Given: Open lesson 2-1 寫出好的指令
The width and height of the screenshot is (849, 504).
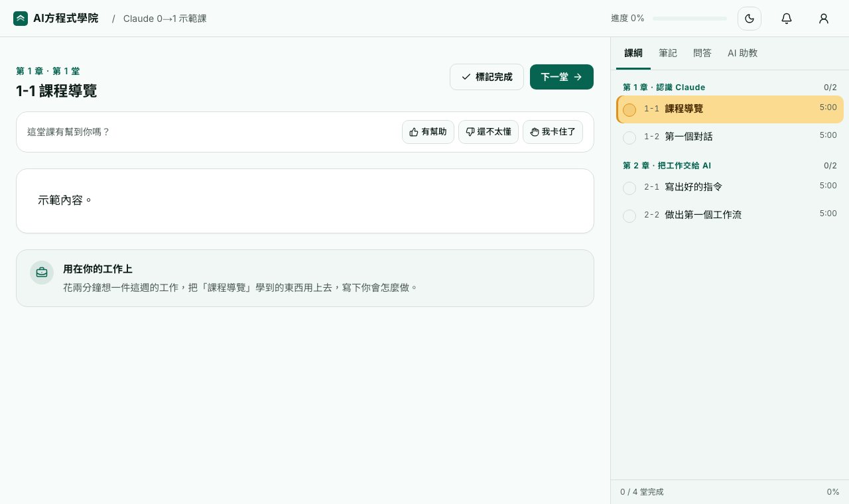Looking at the screenshot, I should tap(730, 188).
